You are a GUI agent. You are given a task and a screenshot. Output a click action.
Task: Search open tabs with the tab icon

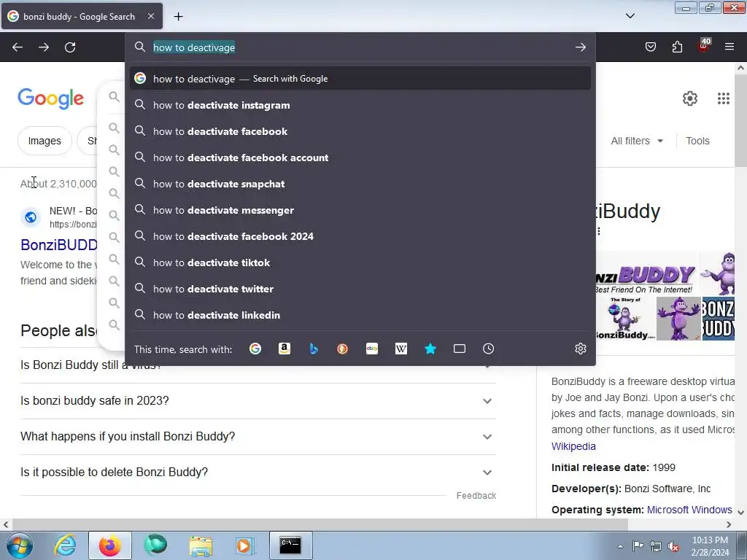tap(460, 349)
